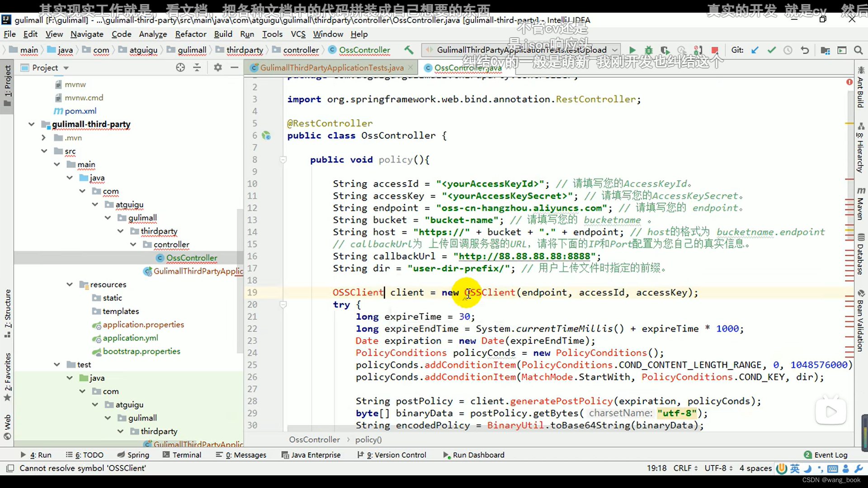Collapse the gulimall-third-party module
This screenshot has width=868, height=488.
tap(31, 124)
